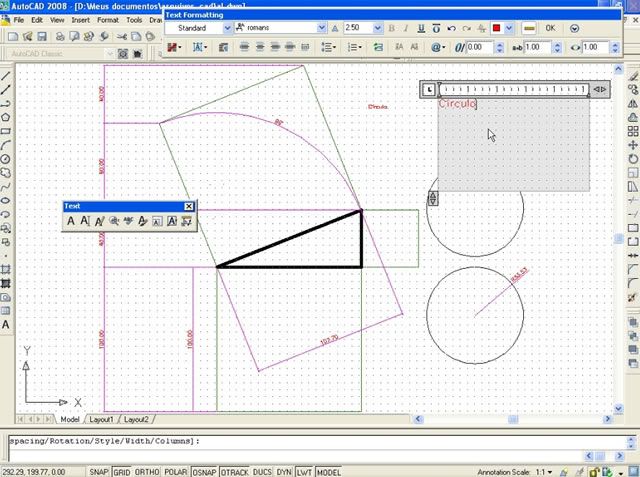Viewport: 640px width, 477px height.
Task: Toggle ORTHO mode in status bar
Action: (146, 471)
